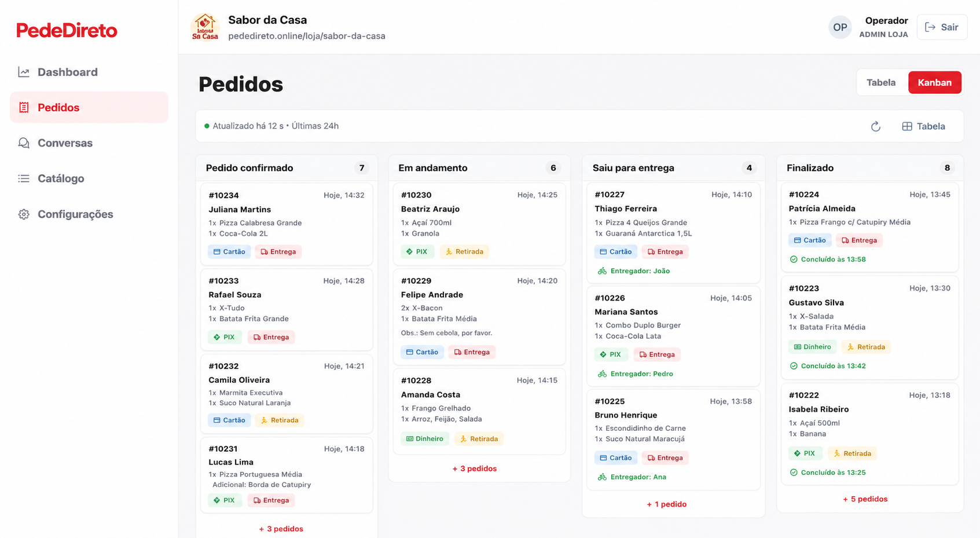
Task: Click 'ADMIN LOJA' role label
Action: point(883,34)
